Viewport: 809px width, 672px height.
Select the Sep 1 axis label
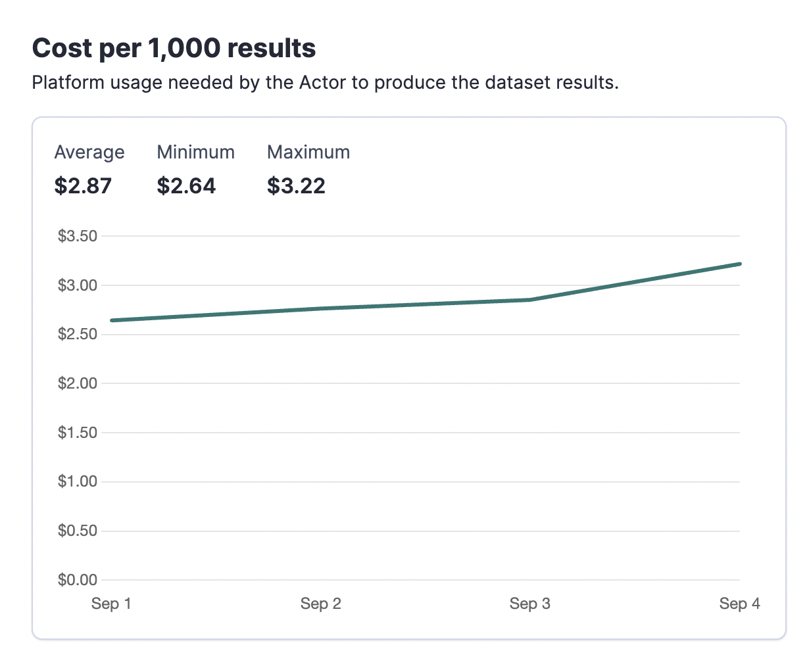click(x=110, y=603)
